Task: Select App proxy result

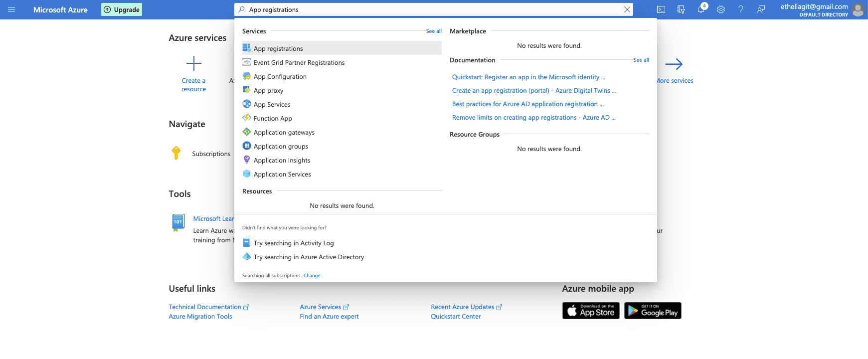Action: click(342, 90)
